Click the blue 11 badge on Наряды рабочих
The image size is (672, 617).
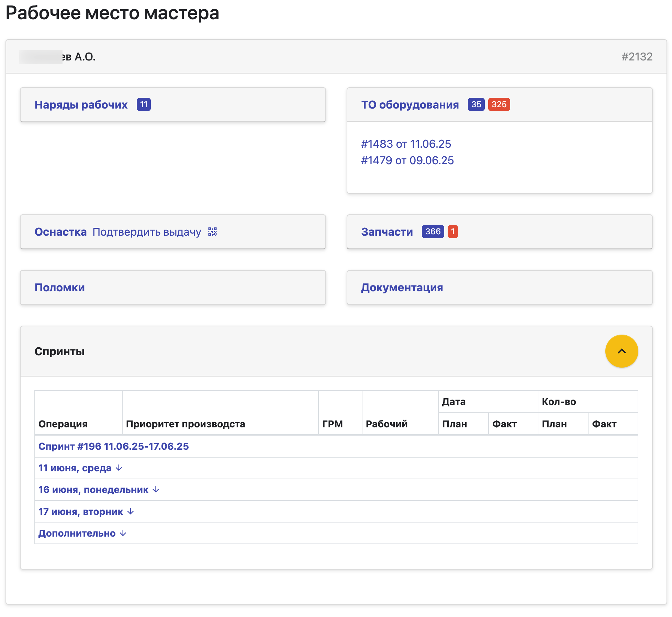(x=144, y=104)
